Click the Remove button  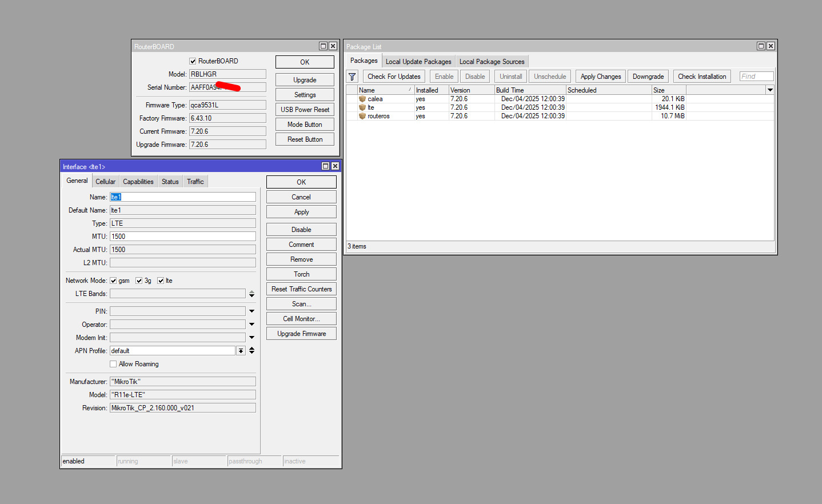(x=301, y=259)
